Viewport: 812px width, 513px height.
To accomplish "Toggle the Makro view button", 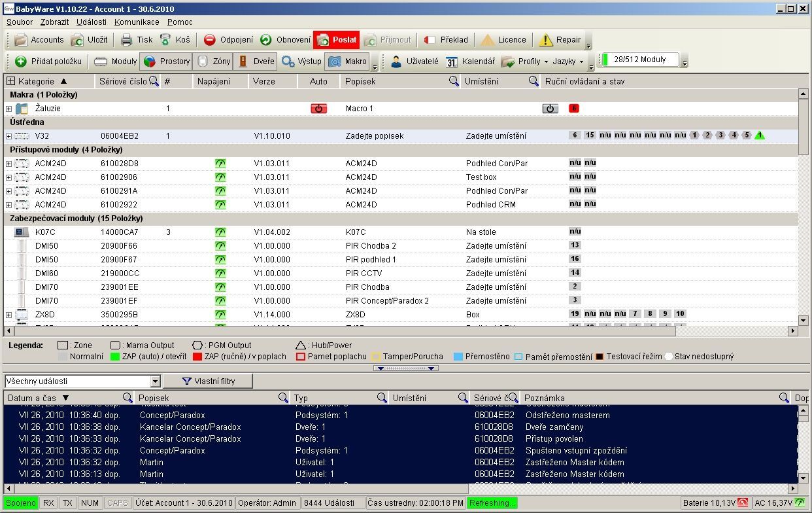I will (x=348, y=62).
